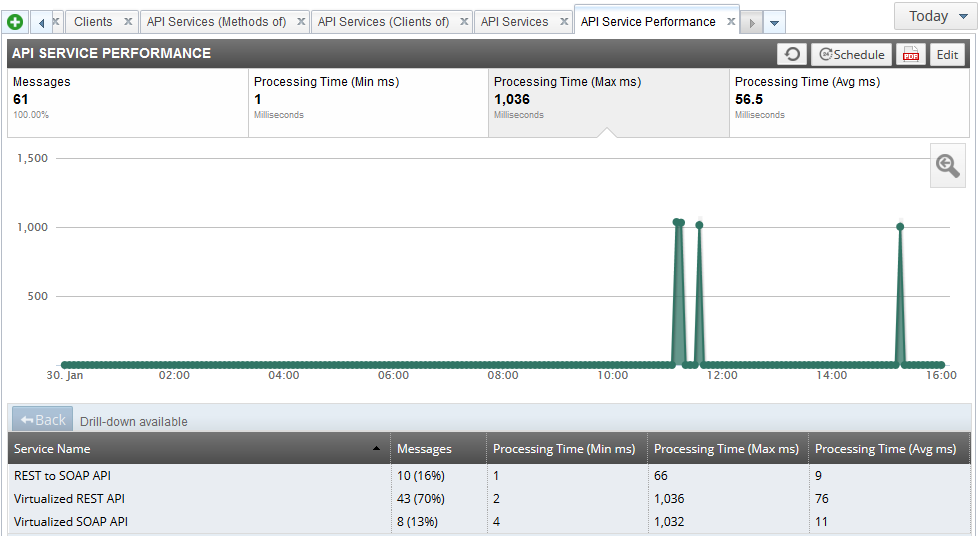Sort by Service Name column header

(x=199, y=449)
